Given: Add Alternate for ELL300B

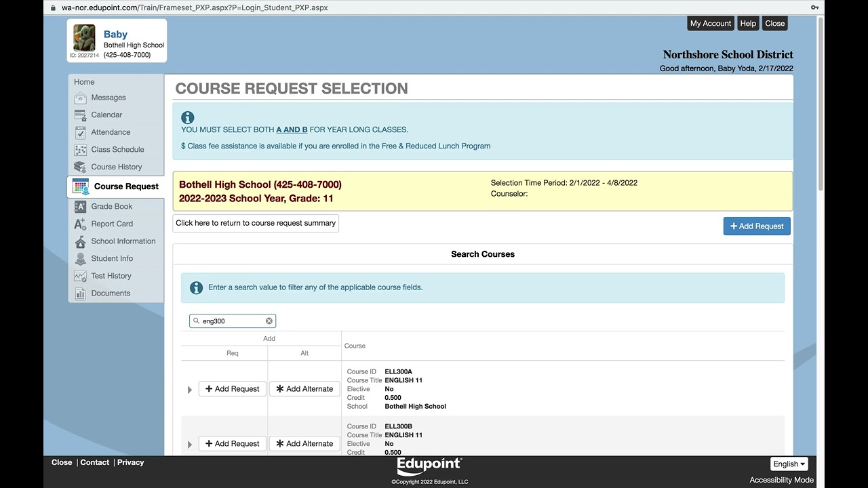Looking at the screenshot, I should tap(304, 444).
